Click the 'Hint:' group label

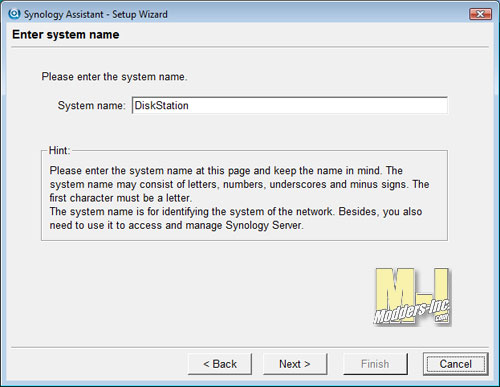(59, 150)
